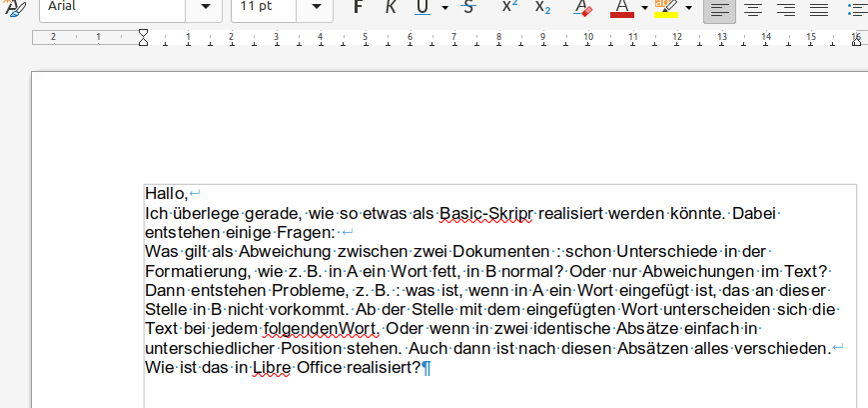Center align the paragraph
Image resolution: width=868 pixels, height=408 pixels.
click(753, 8)
